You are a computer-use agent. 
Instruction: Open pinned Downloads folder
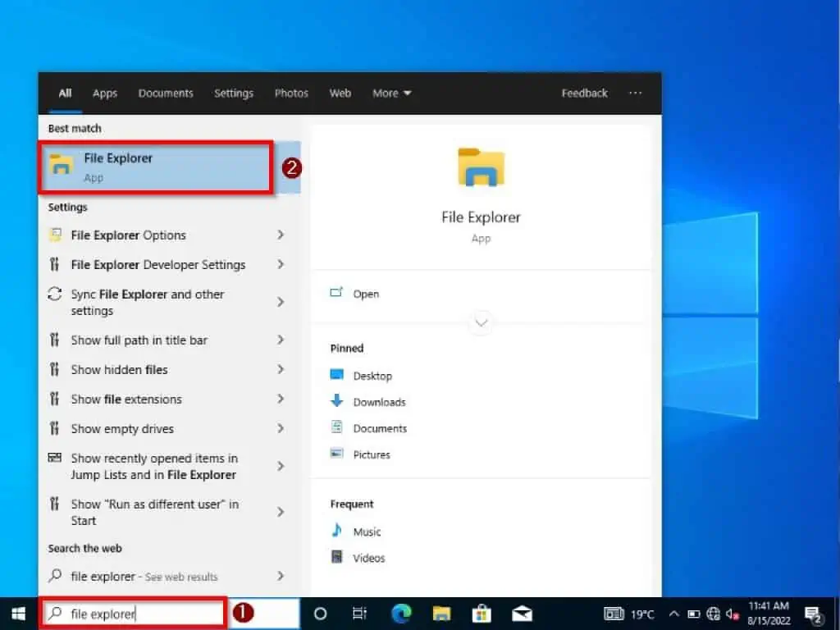point(379,402)
